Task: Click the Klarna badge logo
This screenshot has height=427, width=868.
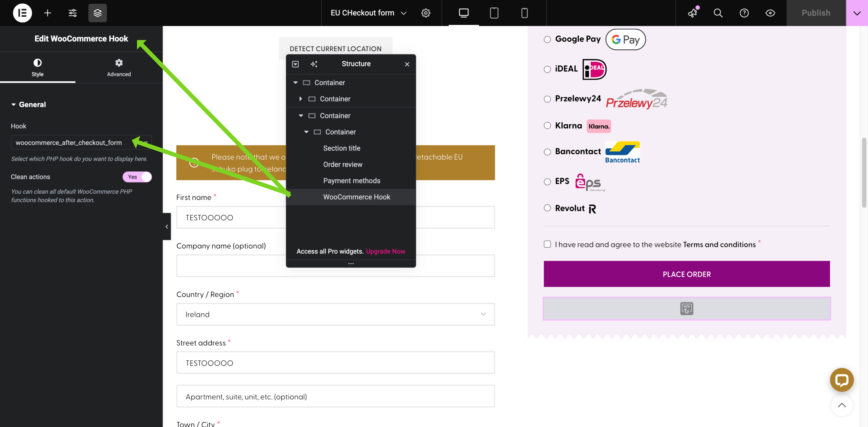Action: pyautogui.click(x=599, y=126)
